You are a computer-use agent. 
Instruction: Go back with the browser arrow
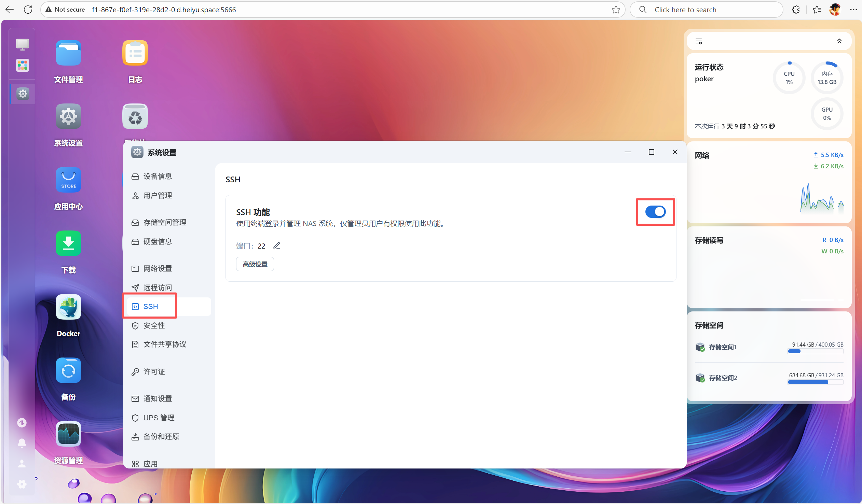pos(10,10)
